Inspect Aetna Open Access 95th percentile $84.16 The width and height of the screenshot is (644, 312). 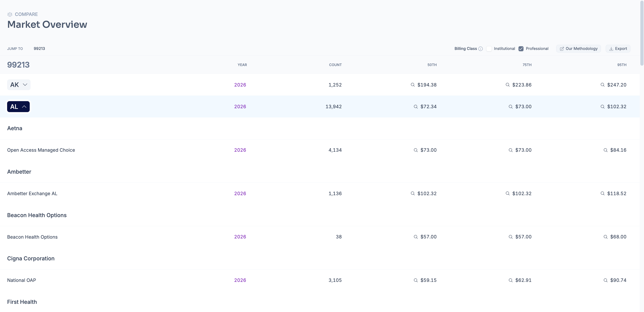pos(618,150)
